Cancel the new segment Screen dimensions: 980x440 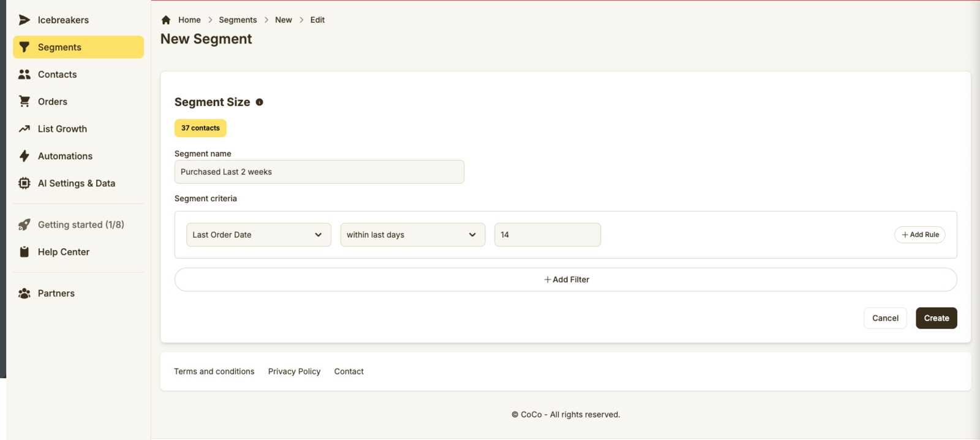(885, 318)
